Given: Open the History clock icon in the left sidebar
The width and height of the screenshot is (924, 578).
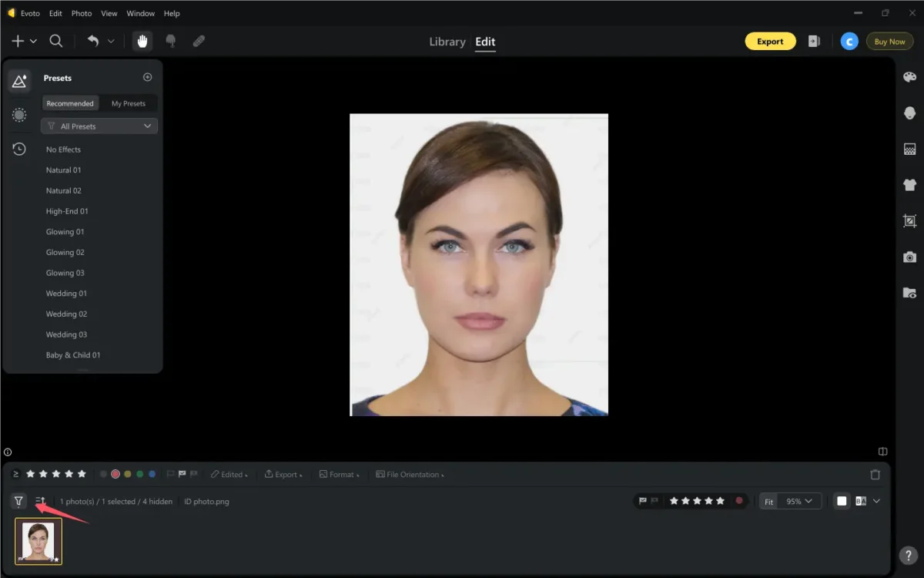Looking at the screenshot, I should 19,149.
